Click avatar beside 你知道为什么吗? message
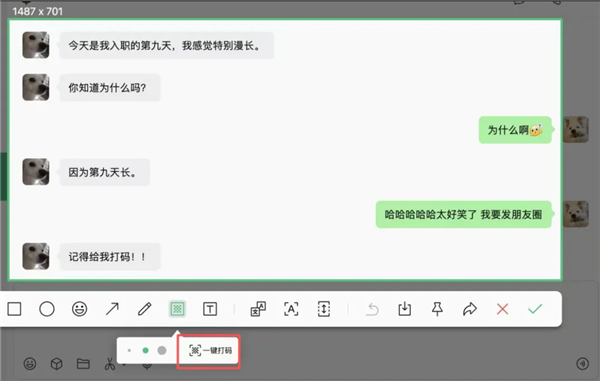600x381 pixels. point(36,87)
